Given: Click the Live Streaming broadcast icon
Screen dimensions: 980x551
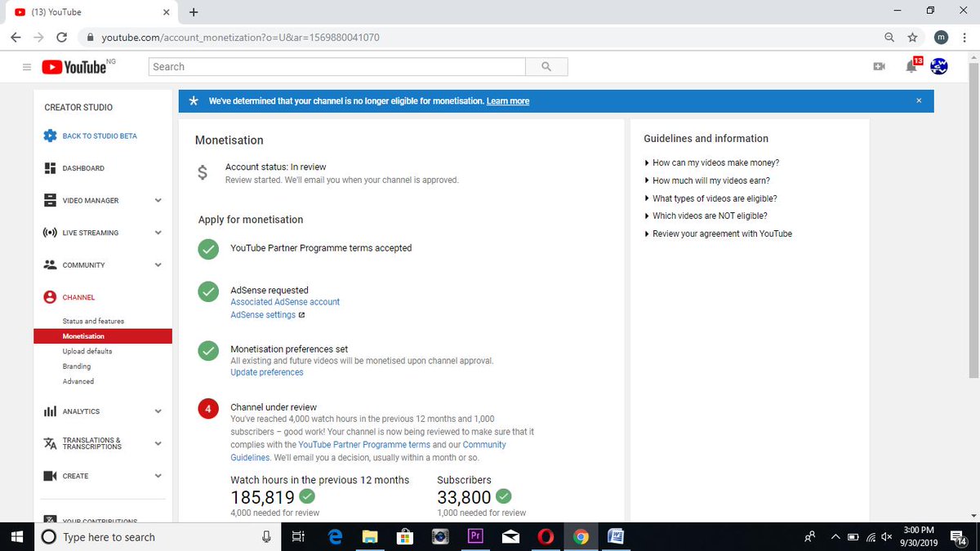Looking at the screenshot, I should coord(50,233).
